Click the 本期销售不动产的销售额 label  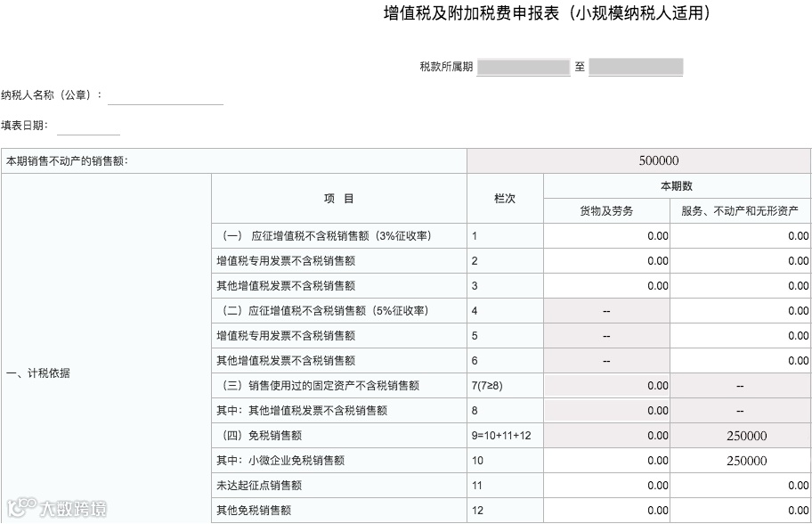tap(67, 161)
